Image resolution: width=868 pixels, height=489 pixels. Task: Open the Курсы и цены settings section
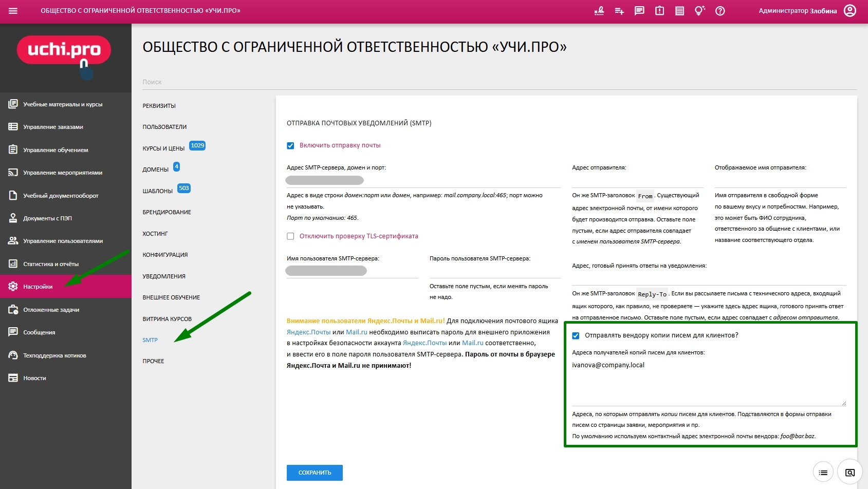point(163,148)
